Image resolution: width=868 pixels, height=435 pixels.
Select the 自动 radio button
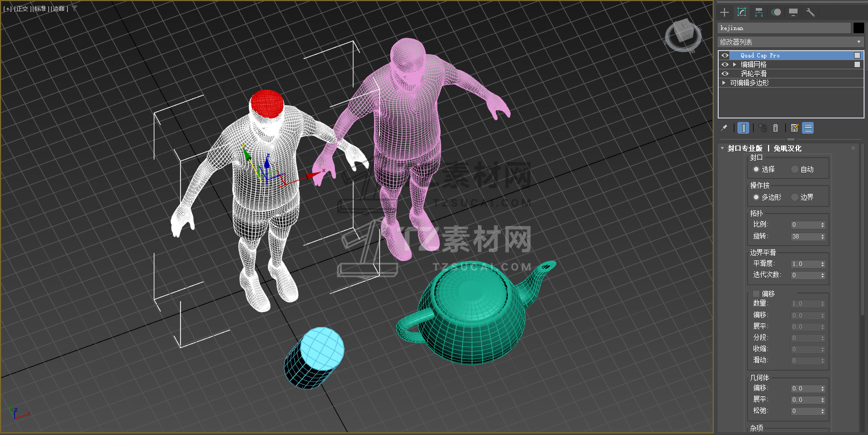795,169
